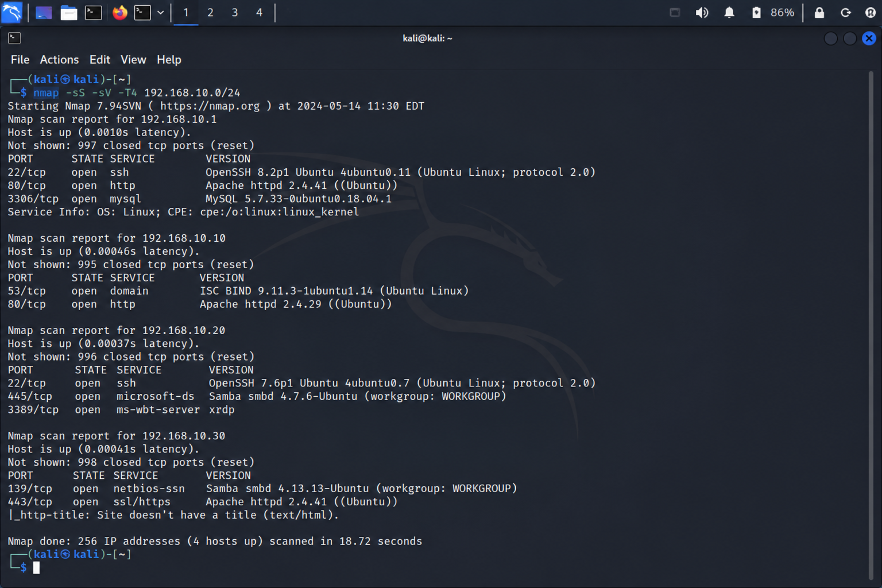This screenshot has width=882, height=588.
Task: Click the ssl/https service text
Action: (x=142, y=501)
